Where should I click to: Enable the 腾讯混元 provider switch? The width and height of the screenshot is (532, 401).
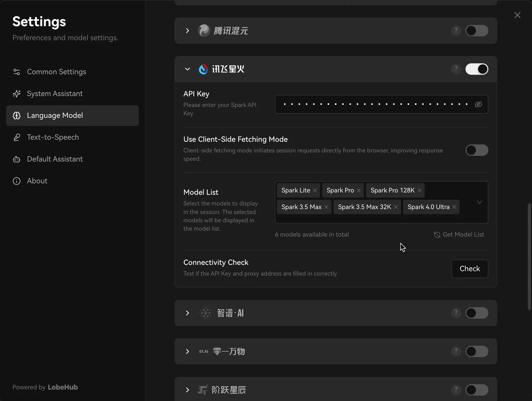(477, 31)
